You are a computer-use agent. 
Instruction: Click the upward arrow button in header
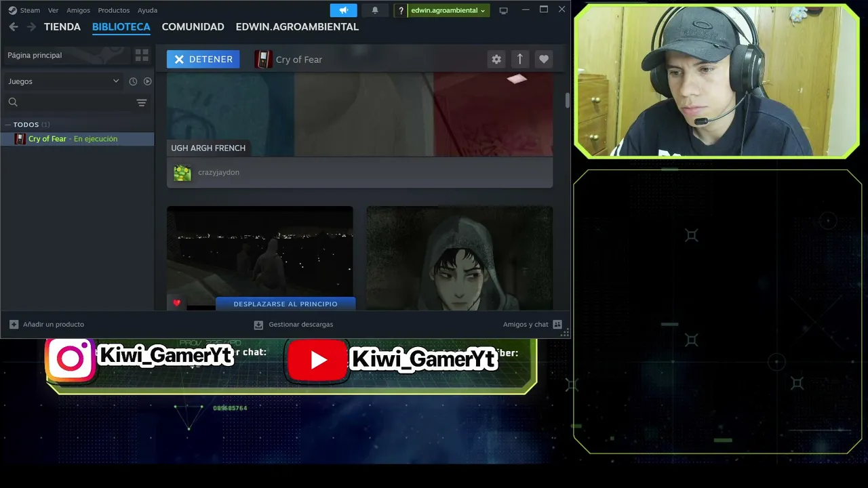pos(520,59)
